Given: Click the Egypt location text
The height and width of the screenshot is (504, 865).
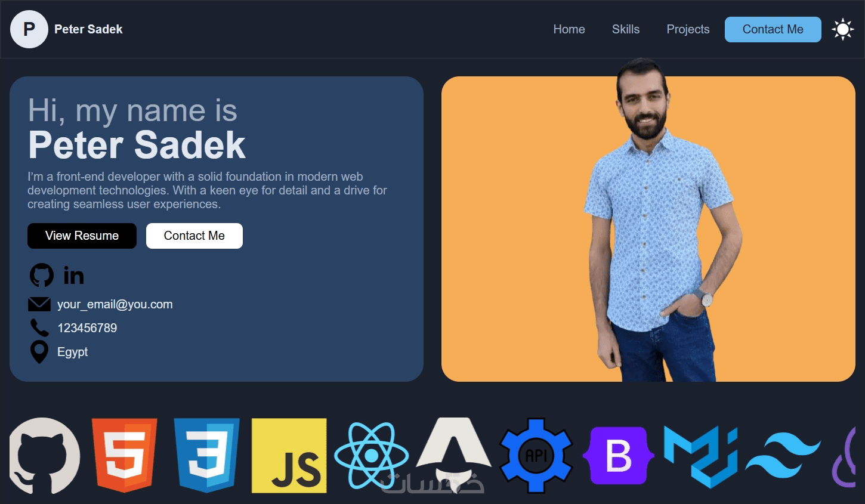Looking at the screenshot, I should pyautogui.click(x=73, y=352).
